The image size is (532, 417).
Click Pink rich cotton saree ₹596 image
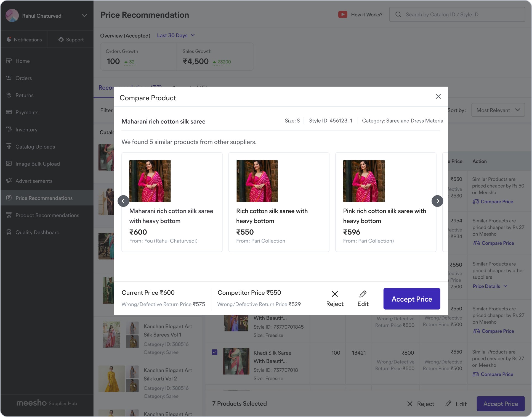tap(364, 181)
